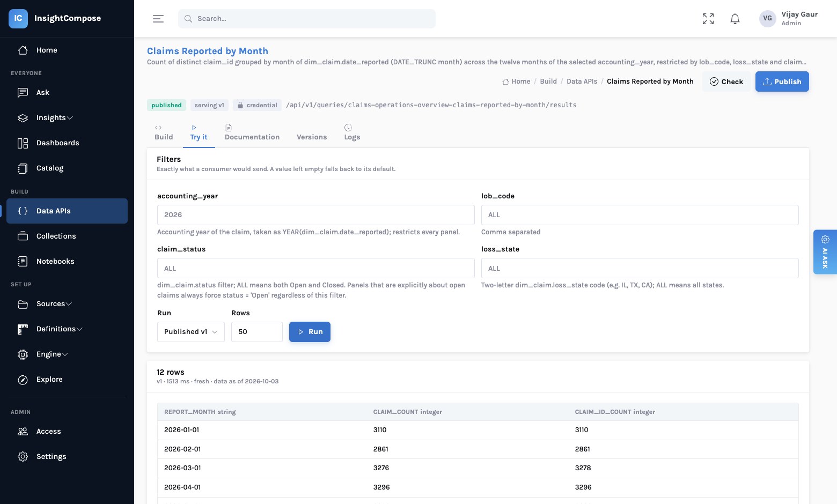Select Data APIs in sidebar

coord(67,211)
